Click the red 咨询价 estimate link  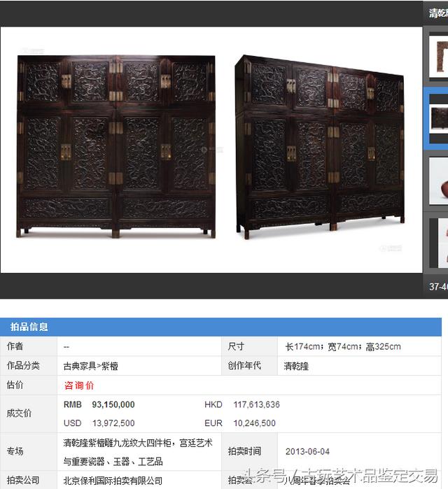coord(79,385)
